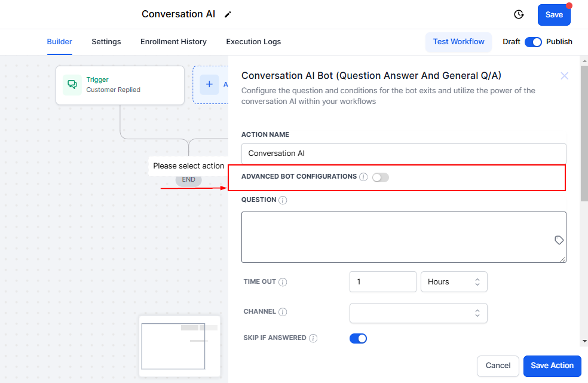This screenshot has width=588, height=383.
Task: Show info icon next to Question
Action: point(283,200)
